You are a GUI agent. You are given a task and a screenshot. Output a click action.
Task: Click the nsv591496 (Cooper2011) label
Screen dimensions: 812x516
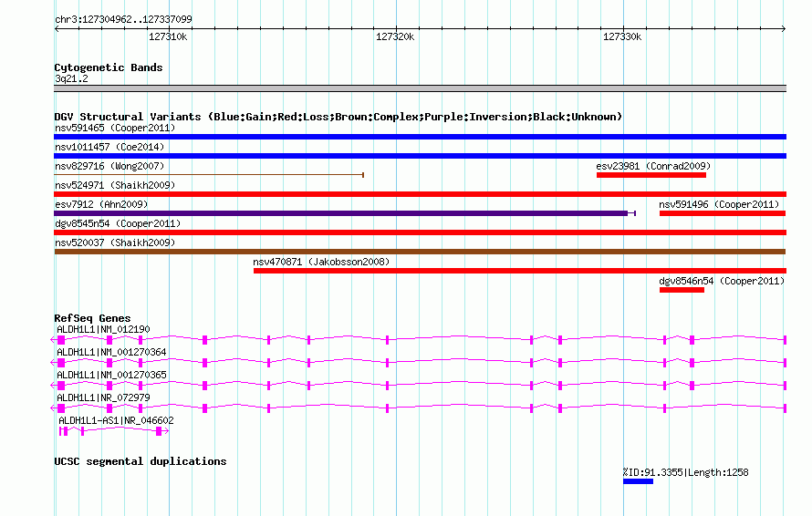tap(719, 204)
